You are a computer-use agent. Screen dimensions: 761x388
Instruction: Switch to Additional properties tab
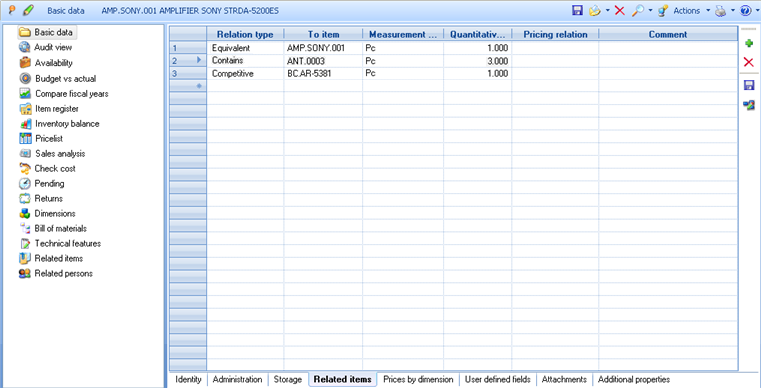pyautogui.click(x=634, y=380)
